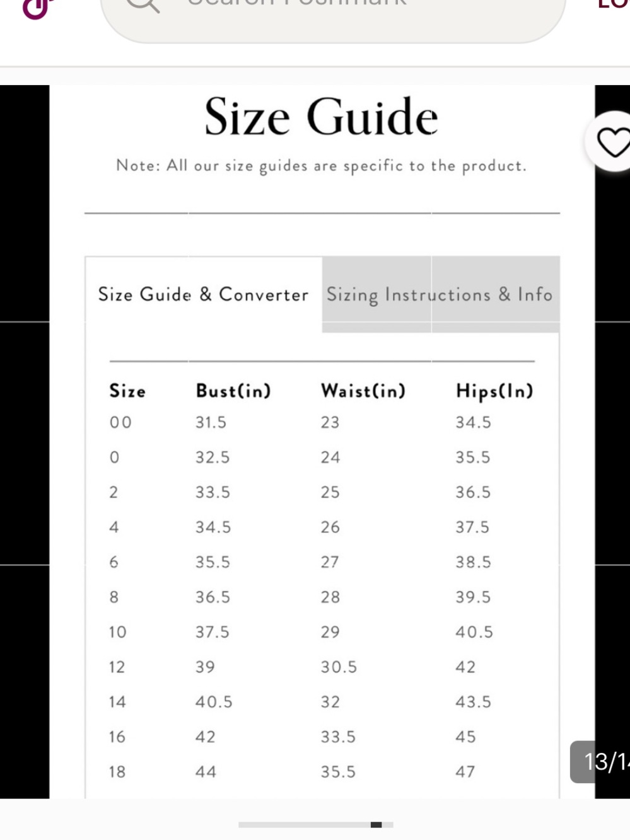Viewport: 630px width, 840px height.
Task: Click the 13/14 image counter badge
Action: [x=600, y=762]
